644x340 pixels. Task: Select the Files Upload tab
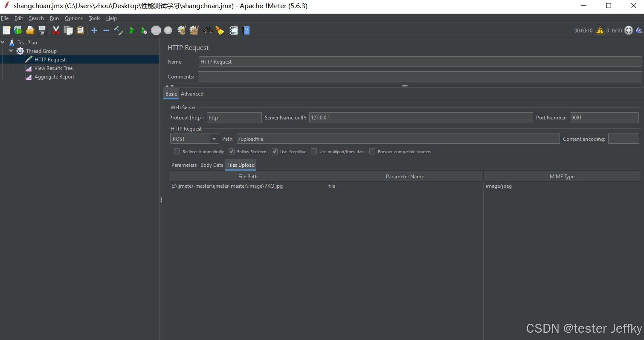(x=241, y=165)
